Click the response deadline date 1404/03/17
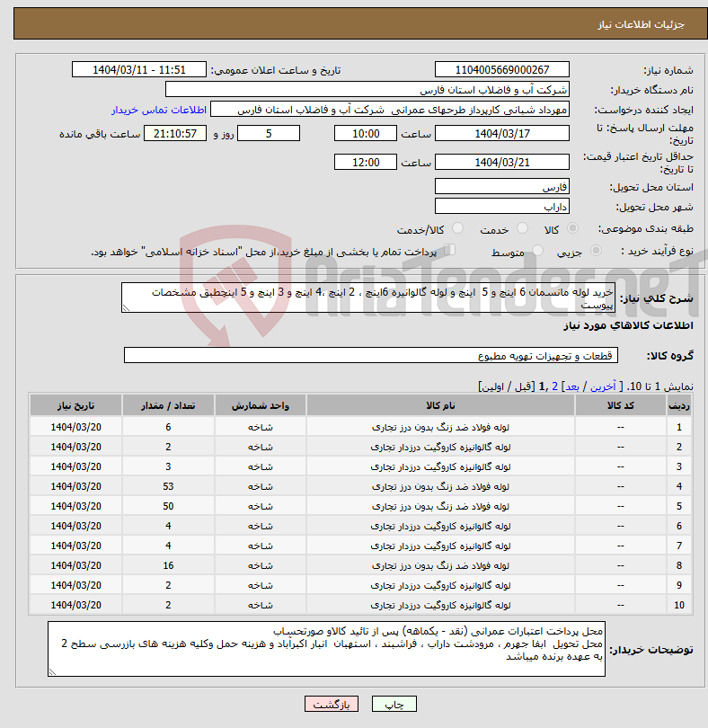This screenshot has height=728, width=708. tap(502, 134)
